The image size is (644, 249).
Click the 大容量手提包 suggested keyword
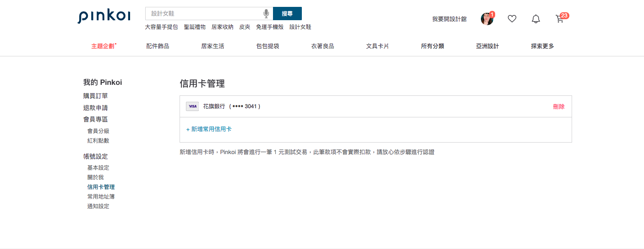[x=161, y=27]
